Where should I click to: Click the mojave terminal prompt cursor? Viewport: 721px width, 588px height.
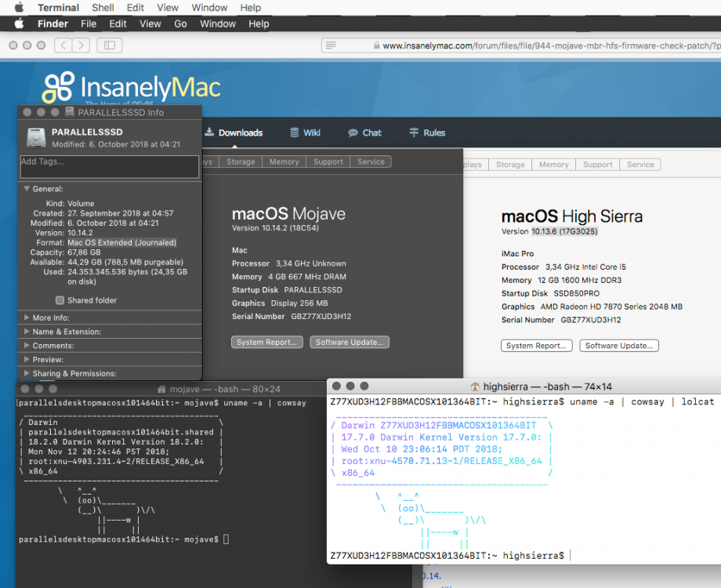226,539
